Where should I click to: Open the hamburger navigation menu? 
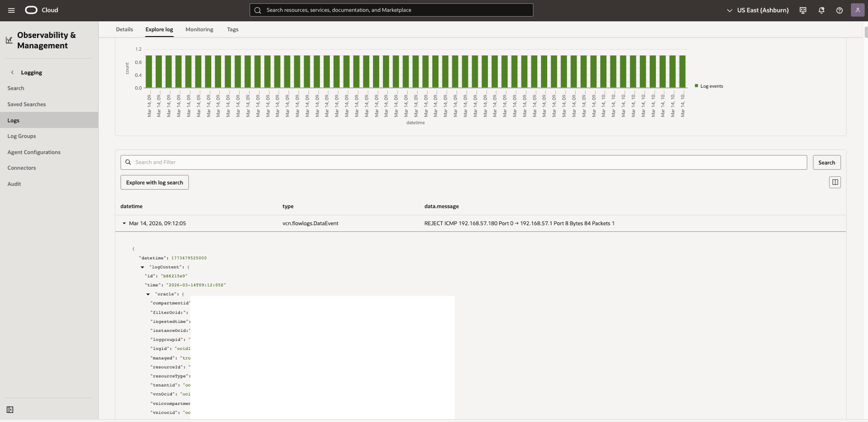pos(11,10)
